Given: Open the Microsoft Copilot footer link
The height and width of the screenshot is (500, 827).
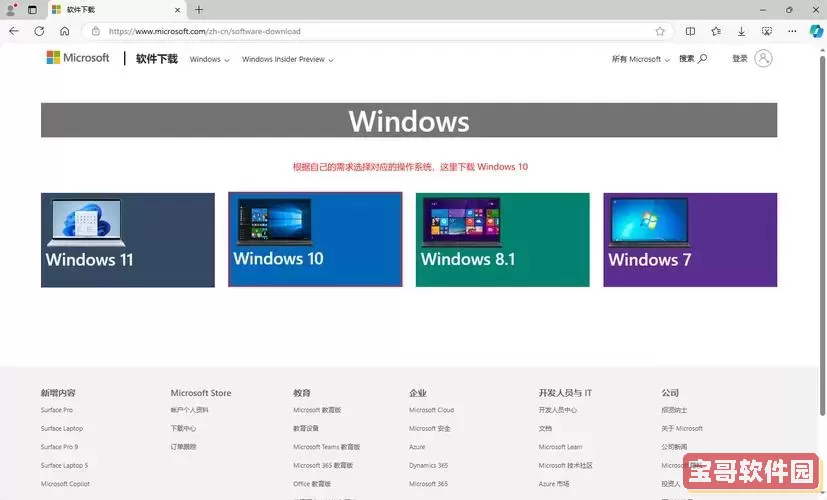Looking at the screenshot, I should (65, 484).
